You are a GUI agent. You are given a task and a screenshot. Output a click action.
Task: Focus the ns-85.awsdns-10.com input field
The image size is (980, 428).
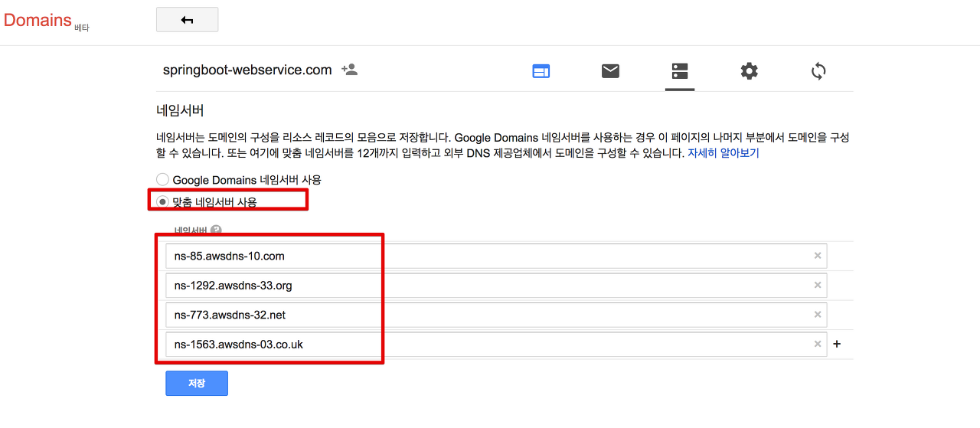click(496, 256)
